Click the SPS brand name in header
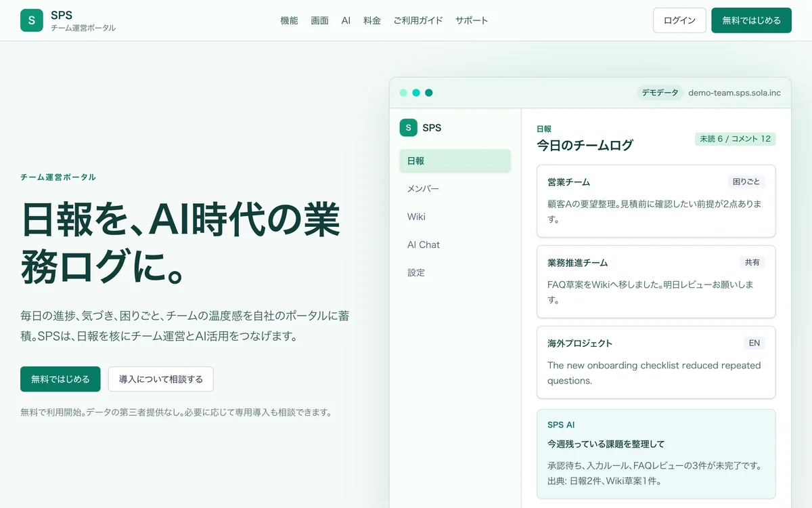 62,15
